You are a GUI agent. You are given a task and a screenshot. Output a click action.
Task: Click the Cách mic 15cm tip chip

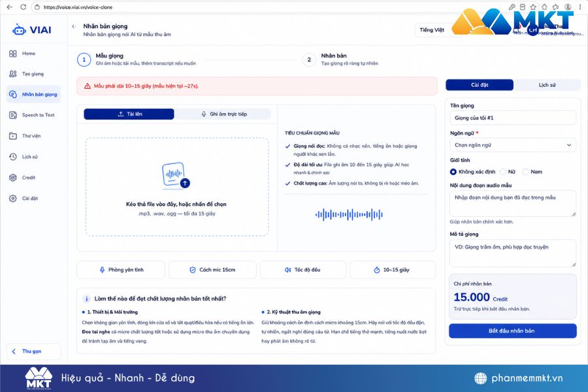(212, 270)
